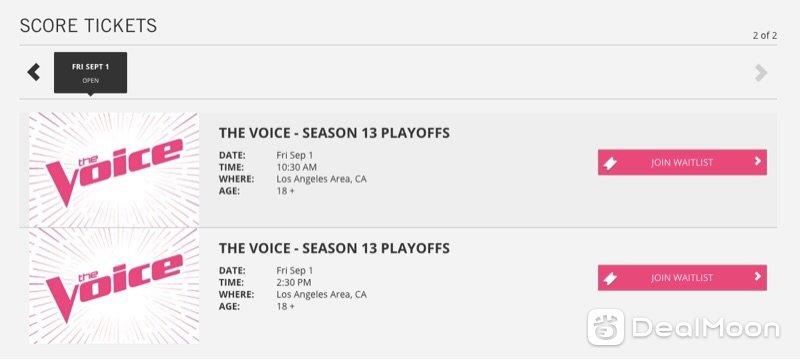Click chevron arrow on second Join Waitlist button
Image resolution: width=800 pixels, height=360 pixels.
click(758, 276)
